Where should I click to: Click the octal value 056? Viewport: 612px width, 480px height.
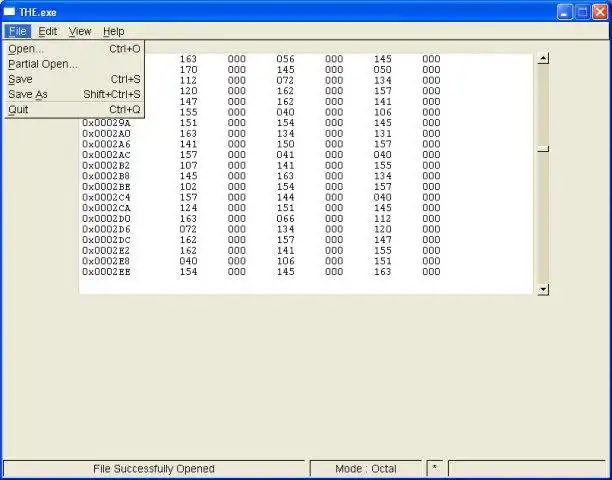click(x=285, y=59)
